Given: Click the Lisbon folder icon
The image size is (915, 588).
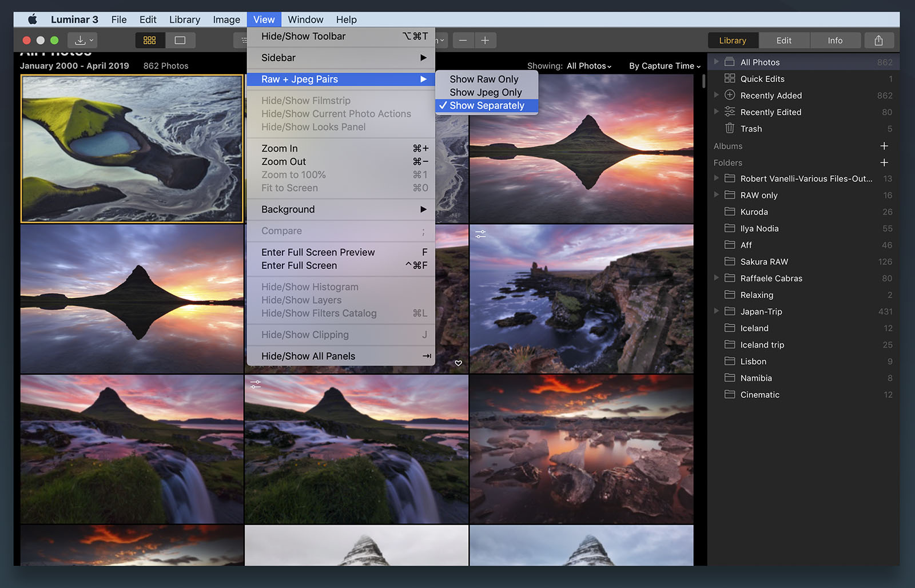Looking at the screenshot, I should pyautogui.click(x=730, y=361).
